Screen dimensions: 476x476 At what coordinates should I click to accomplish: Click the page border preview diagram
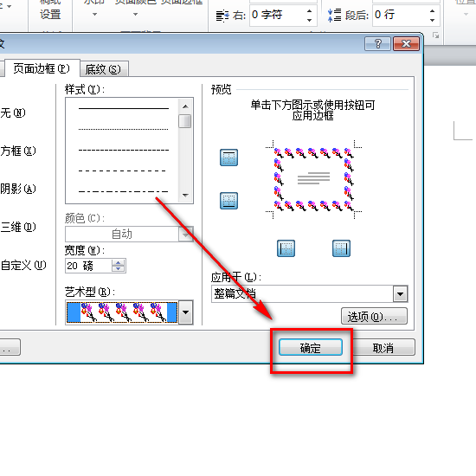(x=313, y=179)
